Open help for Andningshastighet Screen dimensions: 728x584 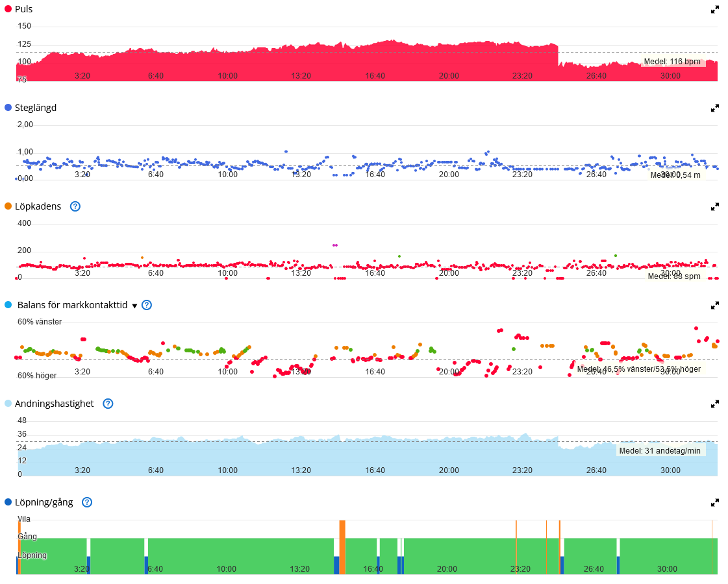click(108, 404)
